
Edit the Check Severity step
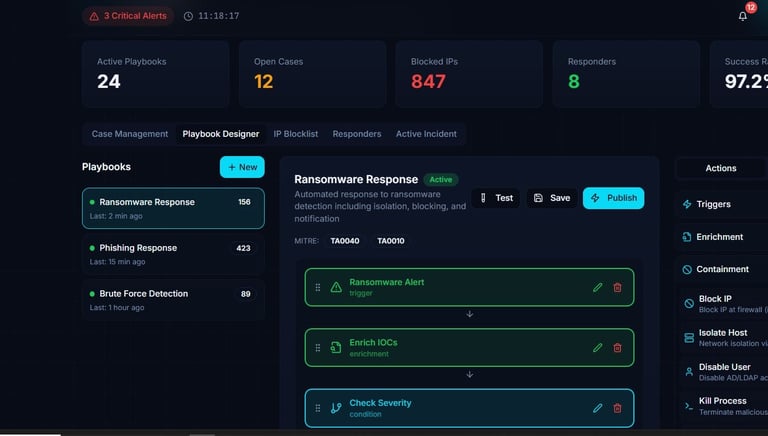[598, 408]
